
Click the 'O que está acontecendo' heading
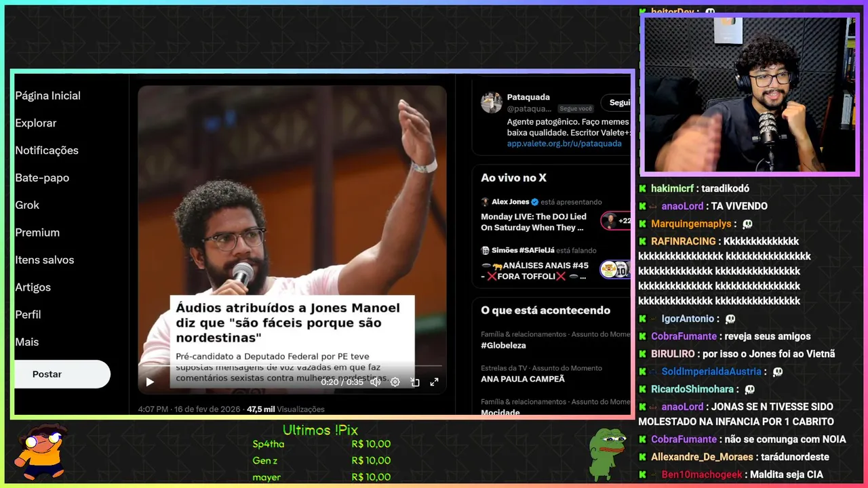click(x=546, y=310)
